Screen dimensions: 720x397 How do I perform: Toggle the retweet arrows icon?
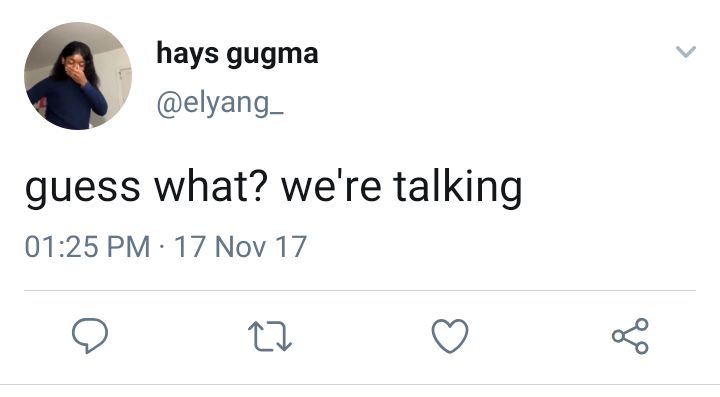click(x=270, y=336)
